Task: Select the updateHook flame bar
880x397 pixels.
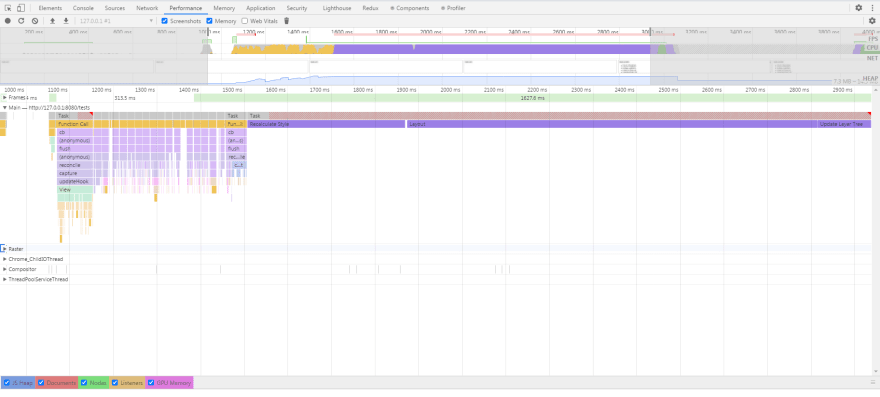Action: tap(75, 181)
